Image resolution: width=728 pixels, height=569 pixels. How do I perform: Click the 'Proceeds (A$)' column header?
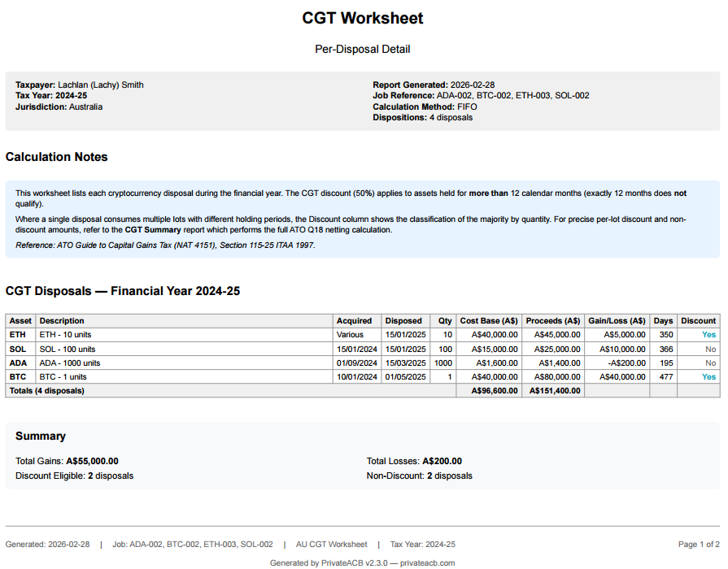553,321
